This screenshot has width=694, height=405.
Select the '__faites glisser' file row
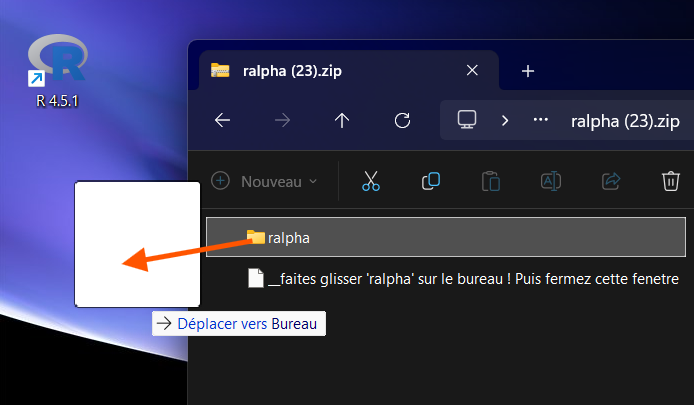[446, 279]
